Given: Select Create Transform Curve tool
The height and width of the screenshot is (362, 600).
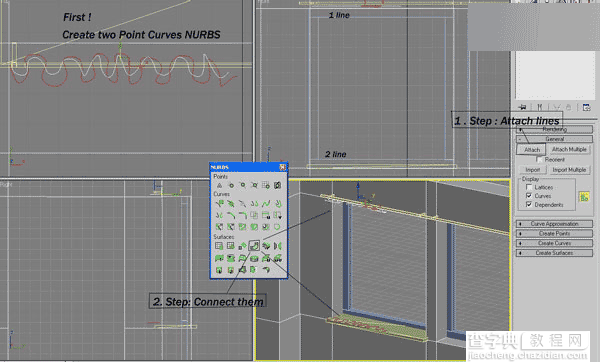Looking at the screenshot, I should coord(254,204).
